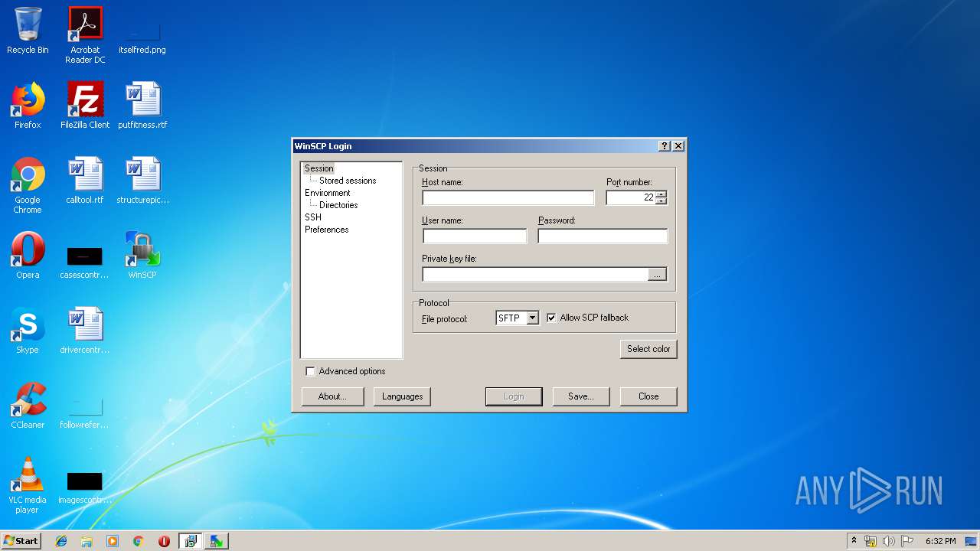Image resolution: width=980 pixels, height=551 pixels.
Task: Launch the Firefox desktop shortcut
Action: [28, 106]
